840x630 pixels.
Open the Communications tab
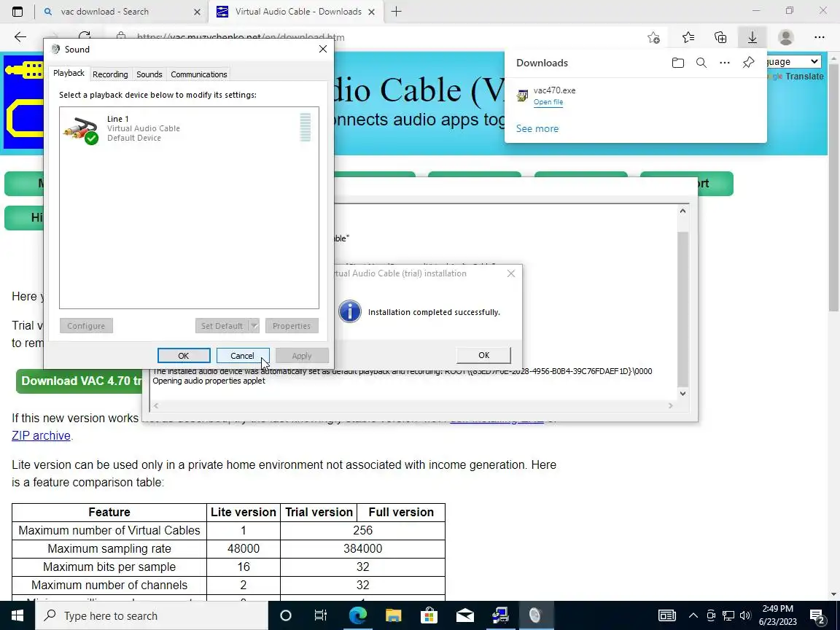pyautogui.click(x=199, y=74)
